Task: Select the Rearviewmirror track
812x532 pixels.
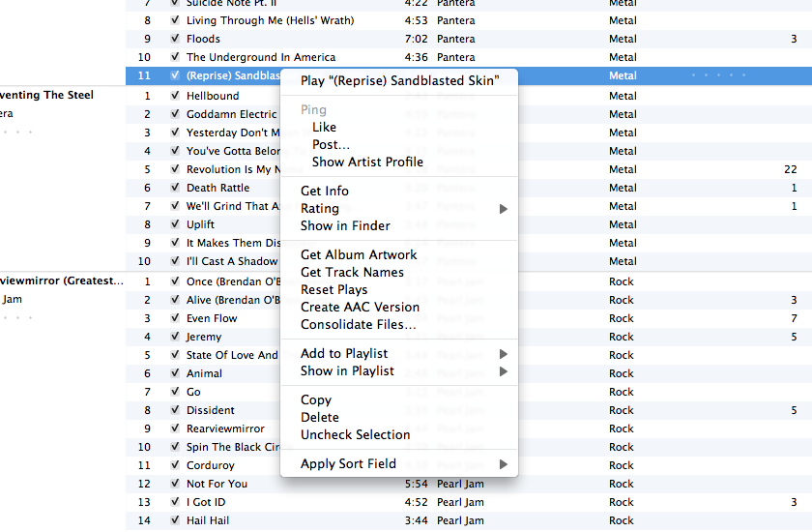Action: pos(225,429)
